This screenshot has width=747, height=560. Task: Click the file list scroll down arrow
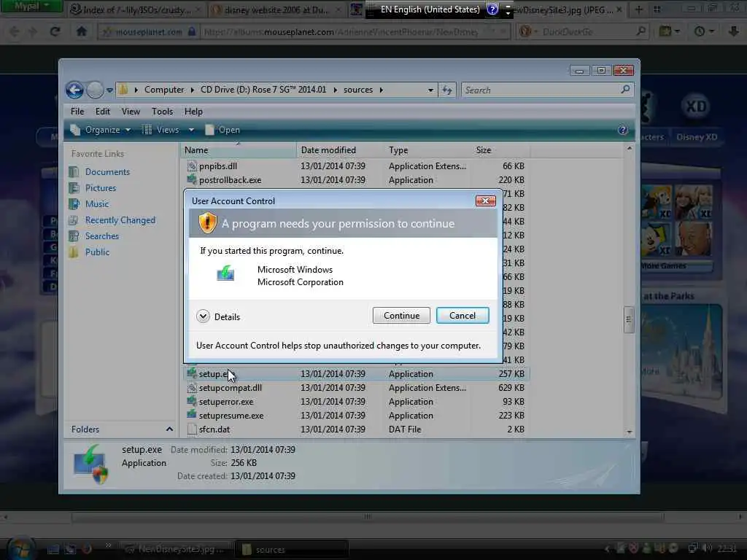click(x=629, y=432)
